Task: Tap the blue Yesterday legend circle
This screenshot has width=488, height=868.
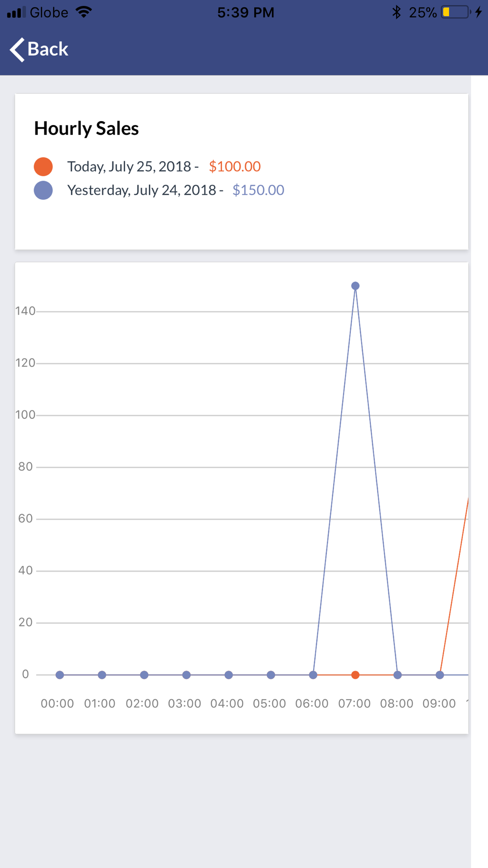Action: click(43, 190)
